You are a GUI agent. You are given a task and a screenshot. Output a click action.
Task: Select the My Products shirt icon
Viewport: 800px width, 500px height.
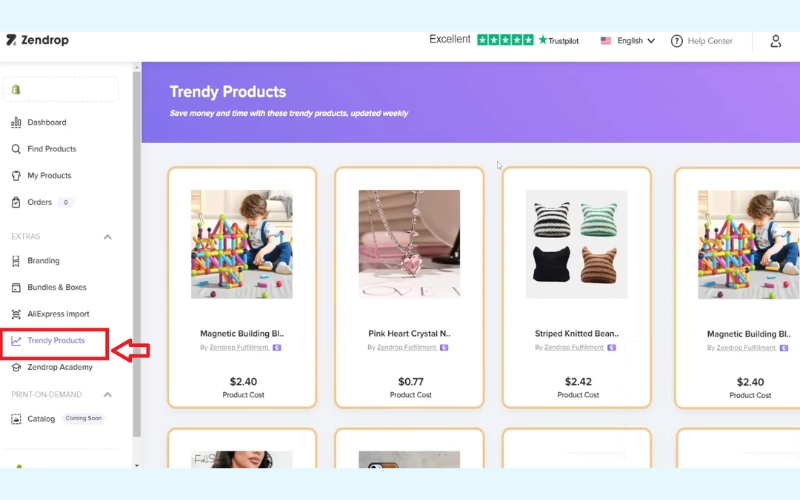tap(16, 176)
